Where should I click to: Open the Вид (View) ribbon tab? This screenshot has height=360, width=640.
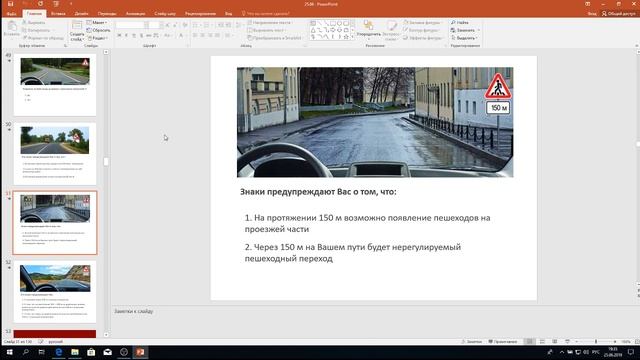229,13
